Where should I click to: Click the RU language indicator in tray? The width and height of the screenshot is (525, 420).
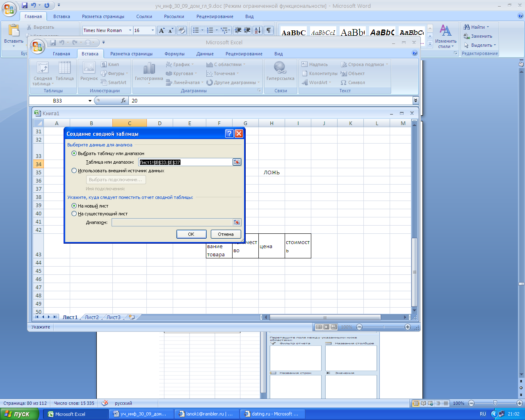[x=483, y=414]
